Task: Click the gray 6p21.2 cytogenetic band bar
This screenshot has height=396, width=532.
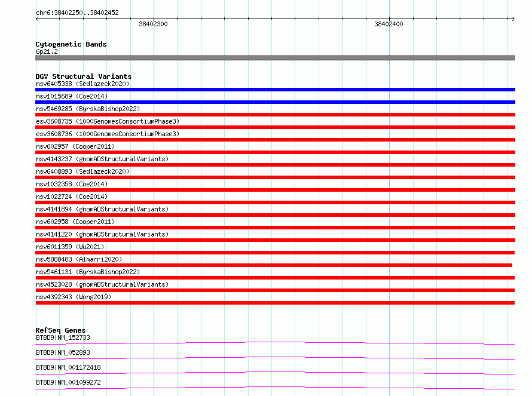Action: [x=275, y=58]
